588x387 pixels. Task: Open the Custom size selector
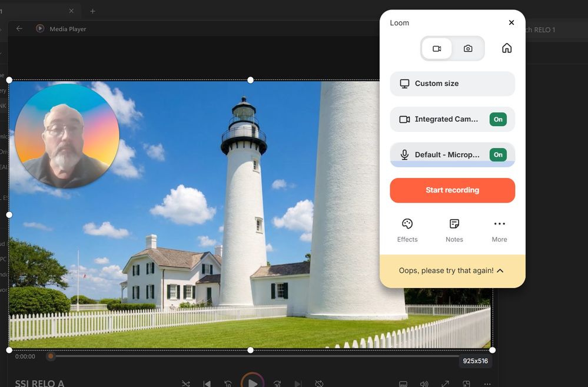pos(452,83)
